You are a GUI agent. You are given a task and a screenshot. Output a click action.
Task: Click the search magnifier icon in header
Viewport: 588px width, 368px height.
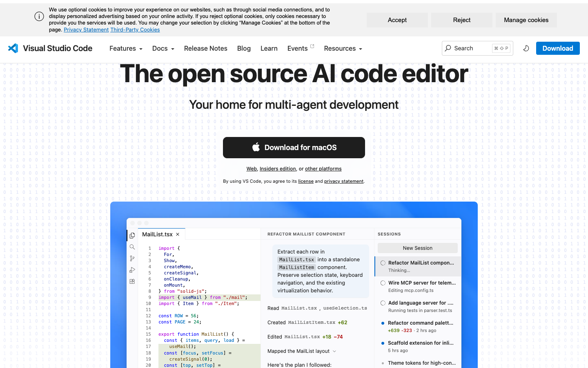click(x=448, y=48)
